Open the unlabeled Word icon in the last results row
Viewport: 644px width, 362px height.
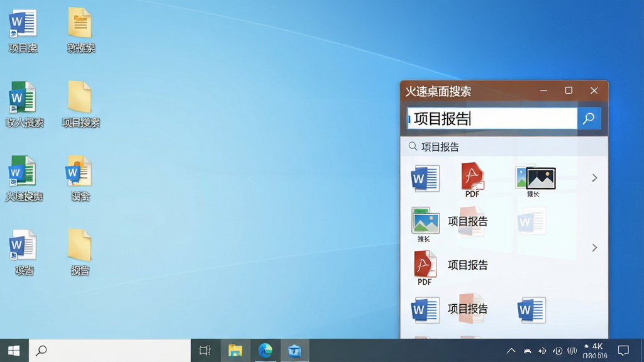[531, 310]
